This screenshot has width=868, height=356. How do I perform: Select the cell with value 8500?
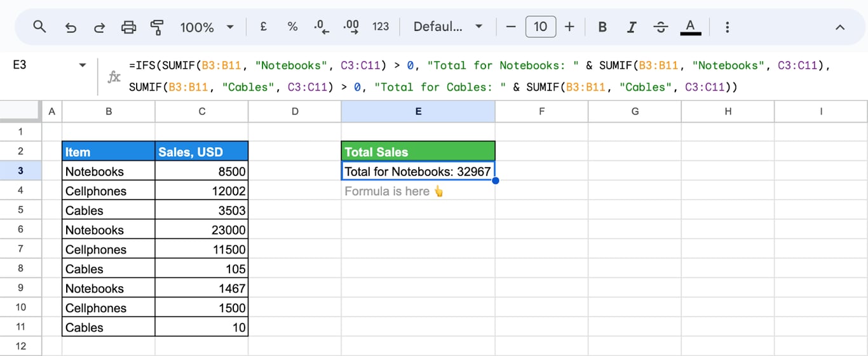201,171
